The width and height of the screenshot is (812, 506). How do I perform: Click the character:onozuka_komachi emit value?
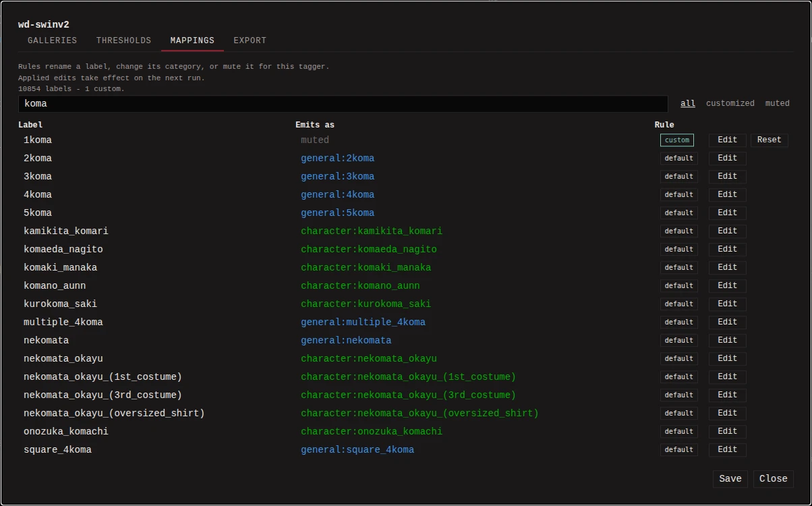[x=372, y=432]
